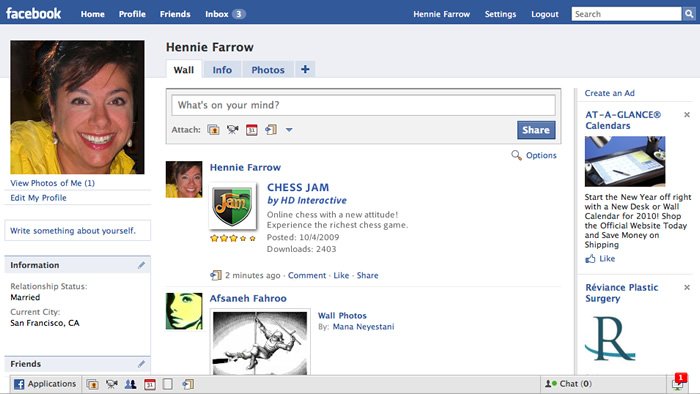Click the What's on your mind box
Viewport: 700px width, 394px height.
(363, 105)
